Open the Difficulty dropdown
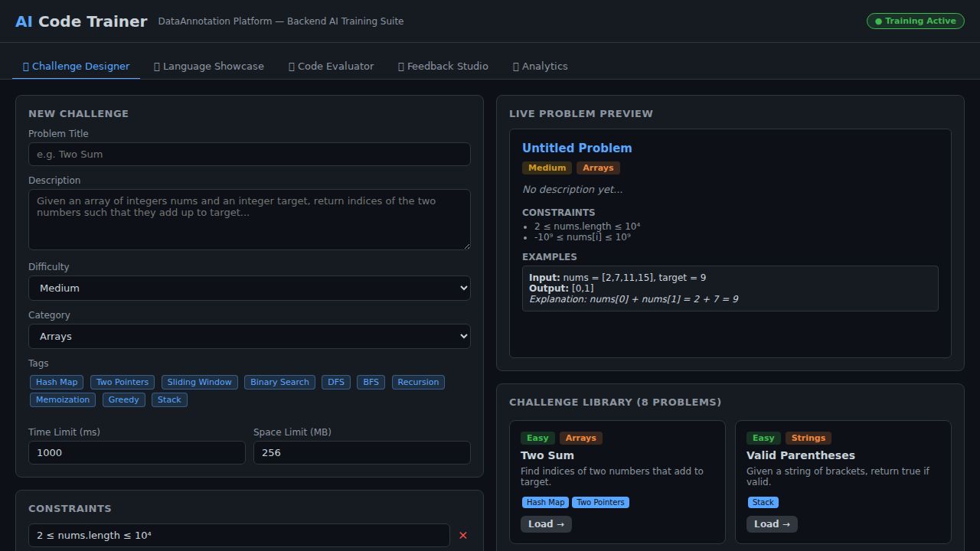Screen dimensions: 980x551 (250, 288)
